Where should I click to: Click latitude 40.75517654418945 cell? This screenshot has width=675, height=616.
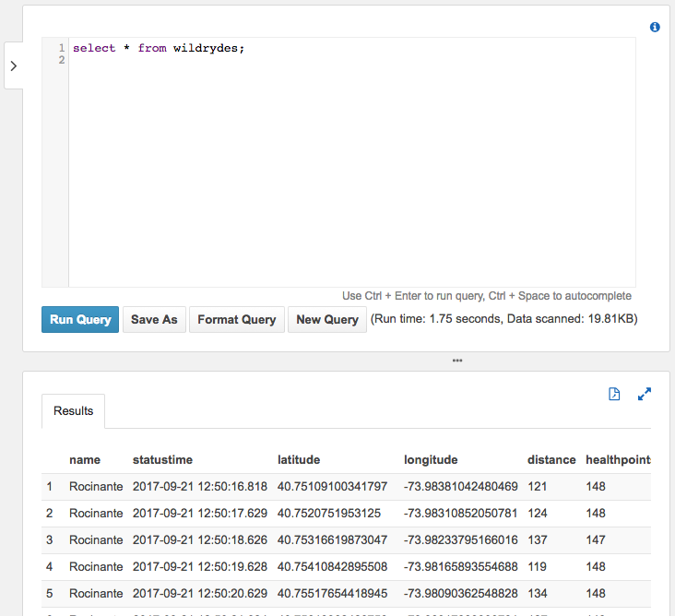coord(332,593)
